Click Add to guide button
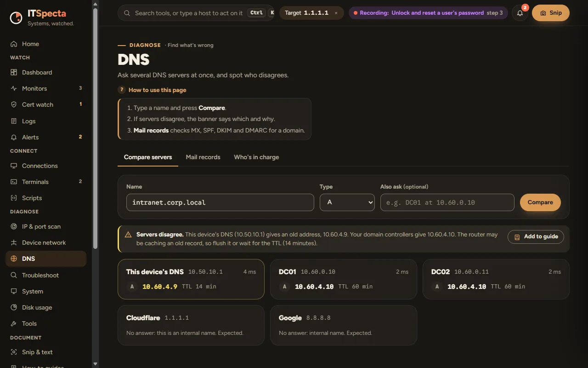 click(536, 237)
